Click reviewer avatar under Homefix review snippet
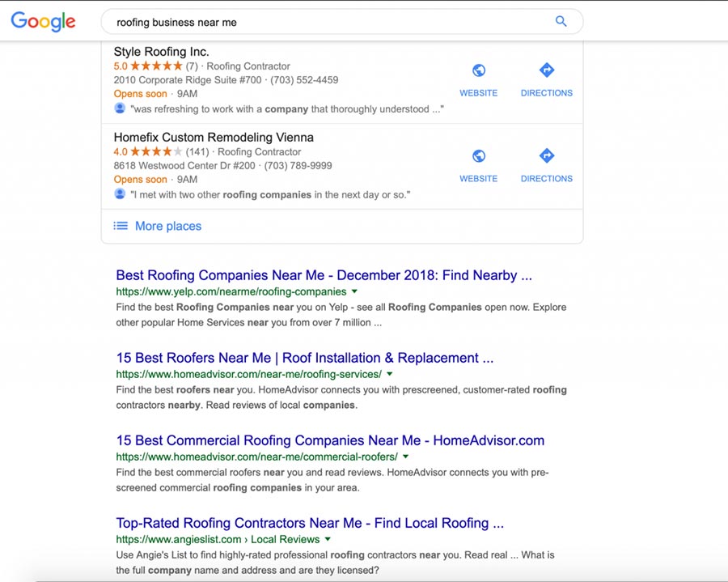This screenshot has height=582, width=728. coord(120,193)
